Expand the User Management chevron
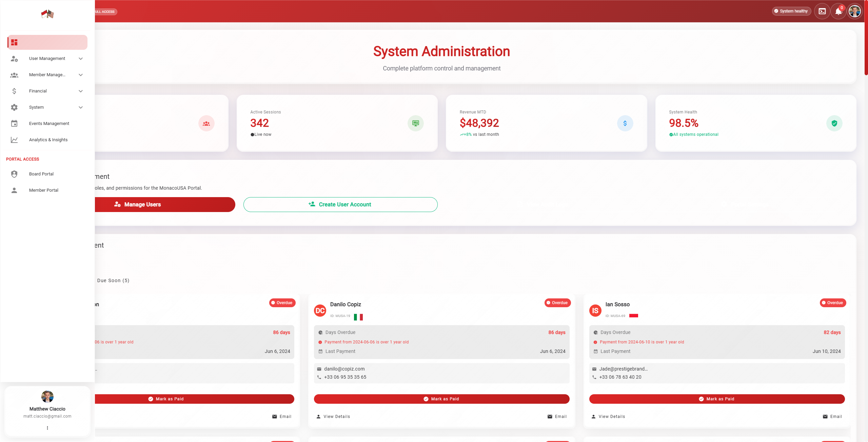The width and height of the screenshot is (868, 442). pos(81,59)
